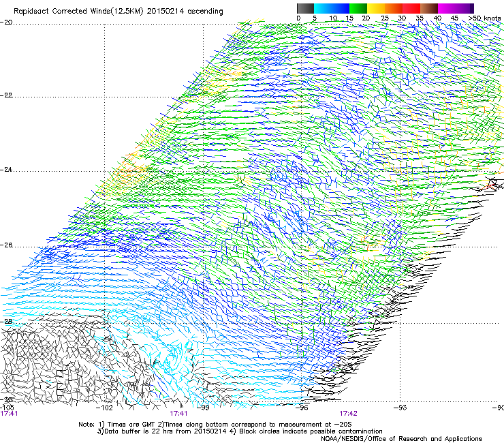Click the legend tick label '25'
This screenshot has height=443, width=504.
(385, 18)
